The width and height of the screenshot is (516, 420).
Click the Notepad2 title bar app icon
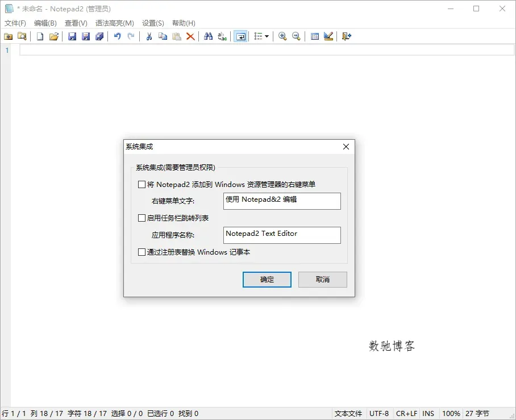pyautogui.click(x=9, y=9)
